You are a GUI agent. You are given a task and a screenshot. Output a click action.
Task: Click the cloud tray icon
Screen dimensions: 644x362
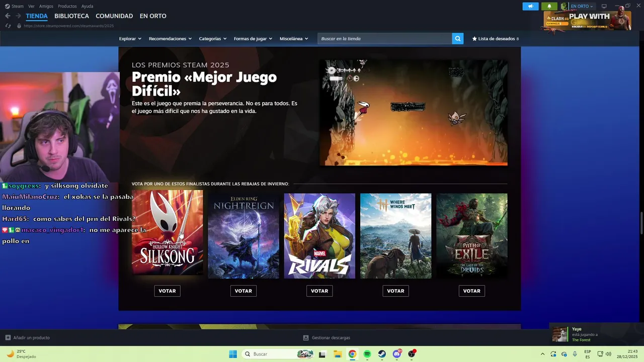click(x=564, y=354)
